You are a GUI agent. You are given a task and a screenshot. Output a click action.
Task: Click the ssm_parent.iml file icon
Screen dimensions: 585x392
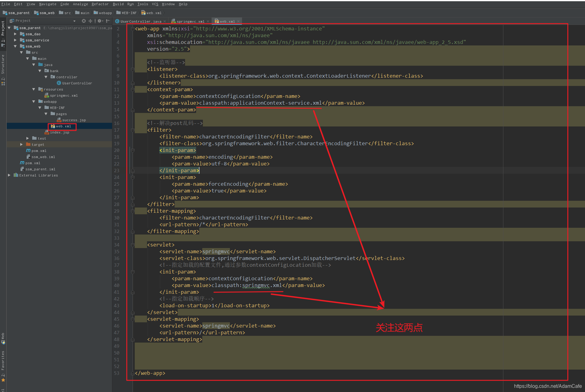pyautogui.click(x=22, y=169)
